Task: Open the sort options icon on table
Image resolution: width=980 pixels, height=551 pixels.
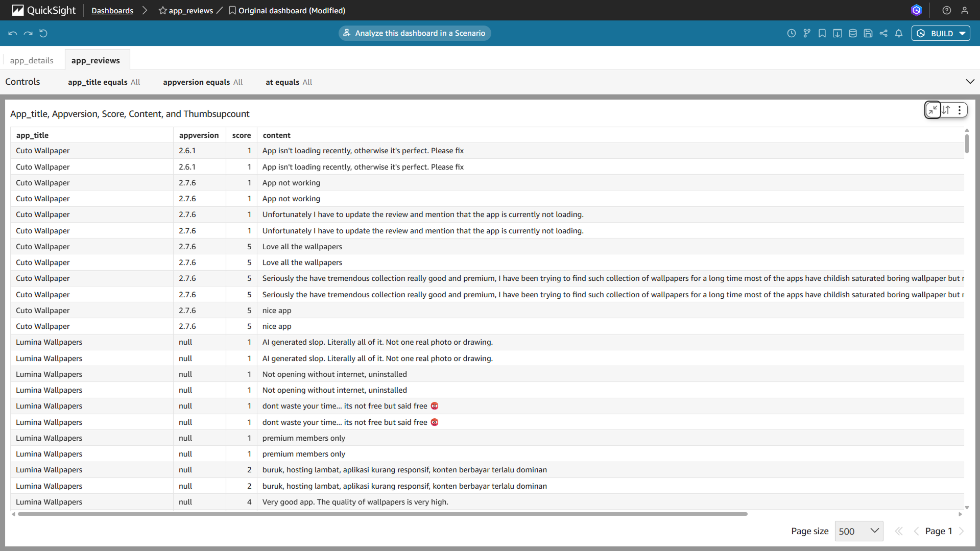Action: (x=946, y=110)
